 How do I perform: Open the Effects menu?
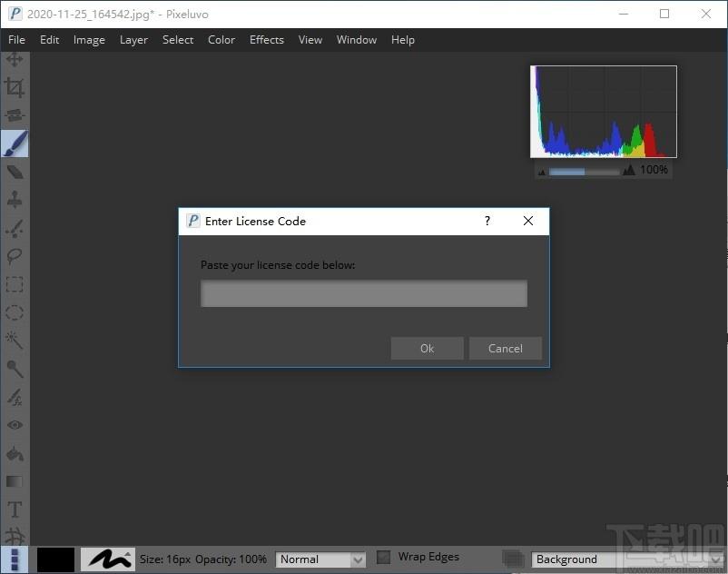[267, 40]
